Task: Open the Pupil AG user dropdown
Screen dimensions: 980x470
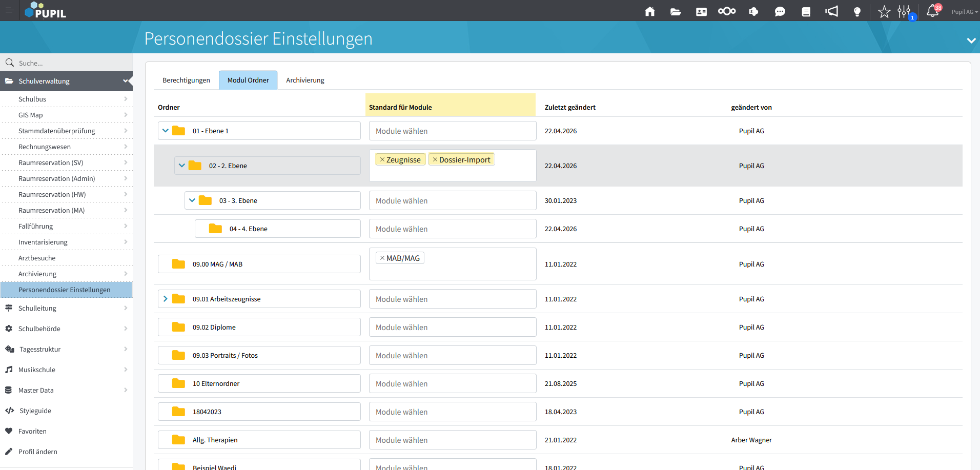Action: click(x=964, y=12)
